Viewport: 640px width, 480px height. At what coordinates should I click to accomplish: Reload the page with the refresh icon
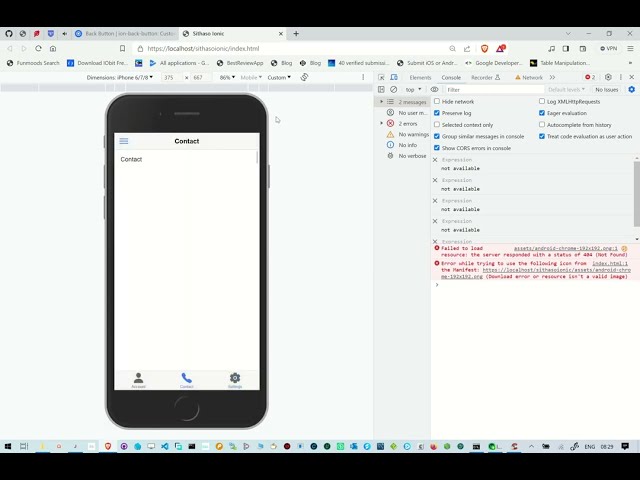click(x=38, y=48)
